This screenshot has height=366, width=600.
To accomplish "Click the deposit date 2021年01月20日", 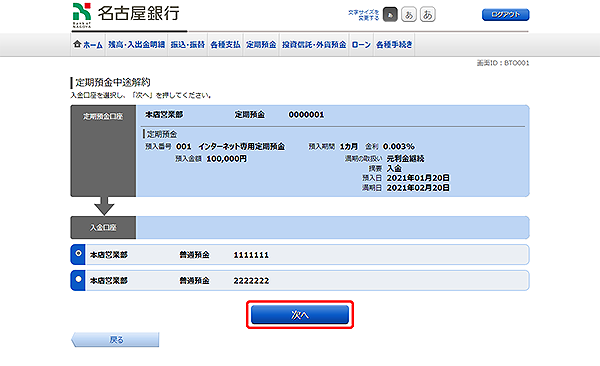I will [x=418, y=178].
